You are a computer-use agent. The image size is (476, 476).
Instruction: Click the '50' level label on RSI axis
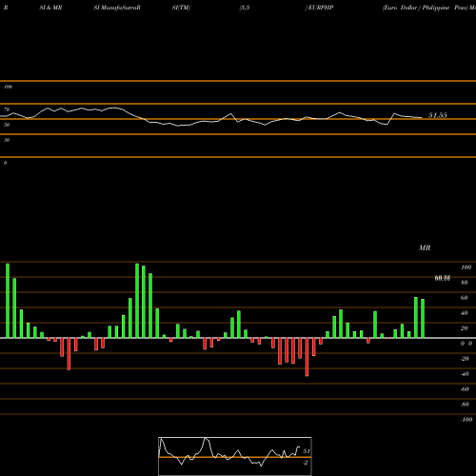pyautogui.click(x=7, y=125)
